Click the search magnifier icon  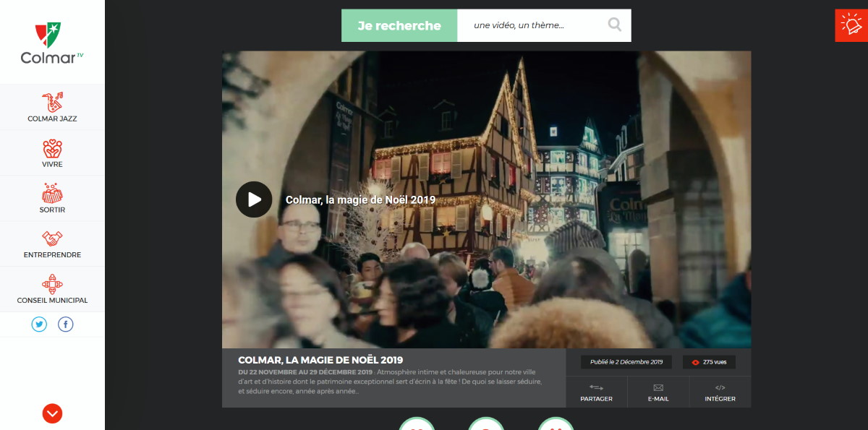pos(615,25)
